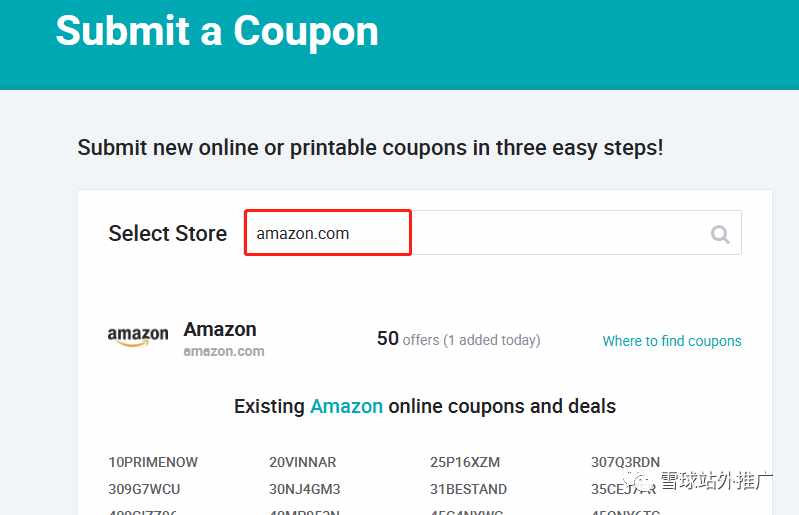The height and width of the screenshot is (515, 799).
Task: Focus the Select Store input containing amazon.com
Action: (x=493, y=233)
